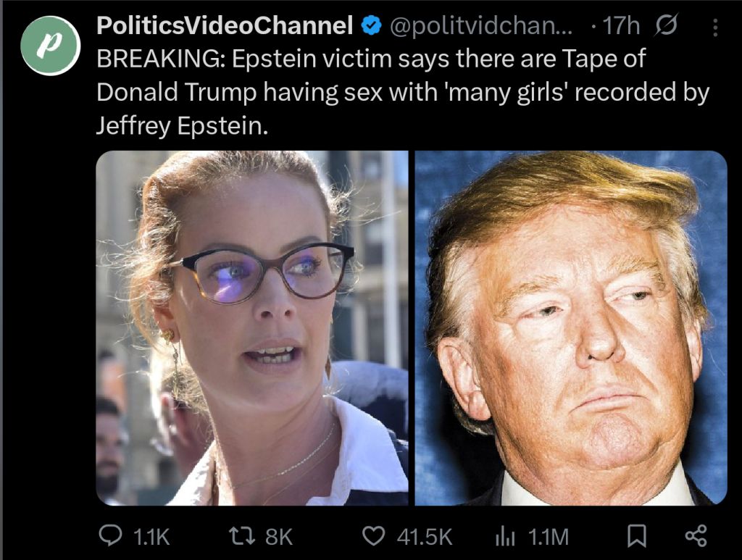Repost using the retweet arrows icon
This screenshot has width=742, height=560.
point(242,536)
